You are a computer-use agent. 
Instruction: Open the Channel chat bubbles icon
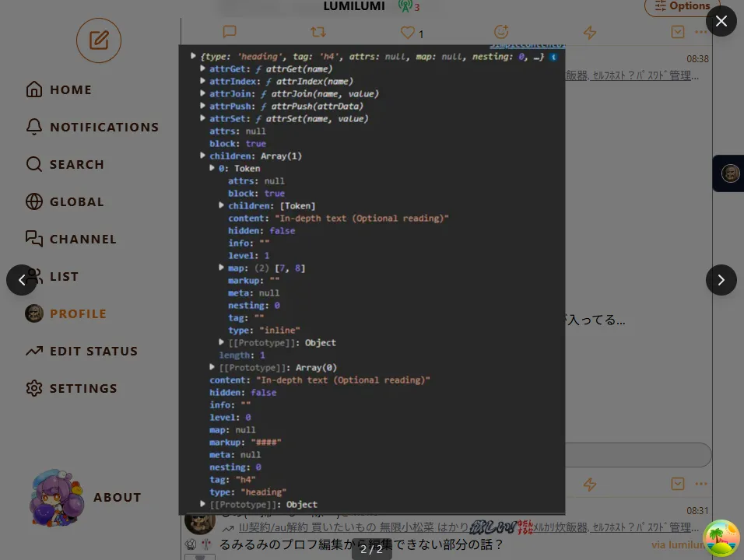(34, 239)
